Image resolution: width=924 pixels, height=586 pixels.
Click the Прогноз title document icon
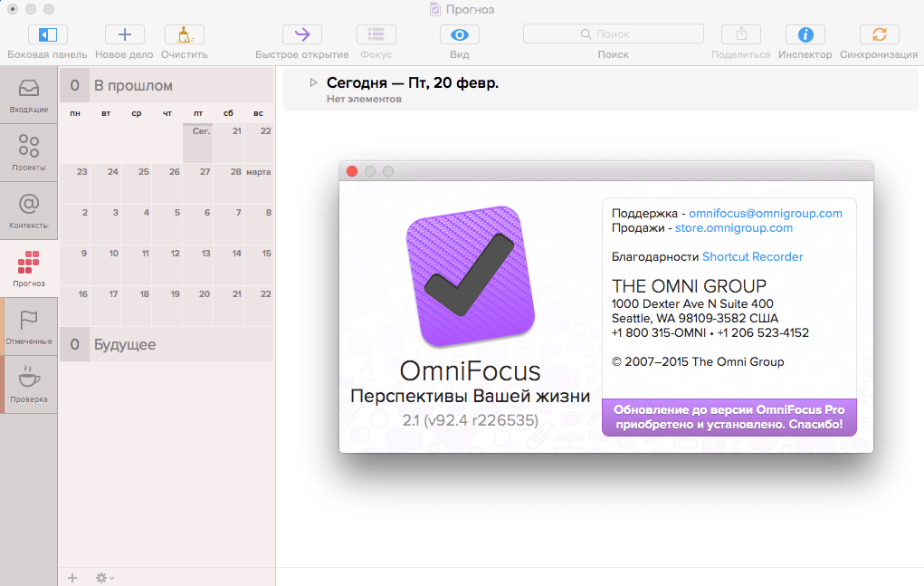[x=435, y=9]
